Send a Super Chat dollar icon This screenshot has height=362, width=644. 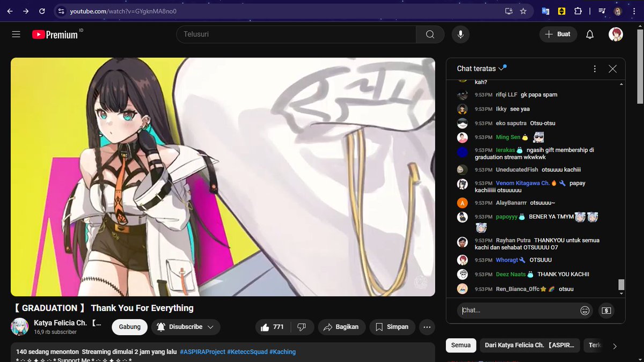[606, 310]
